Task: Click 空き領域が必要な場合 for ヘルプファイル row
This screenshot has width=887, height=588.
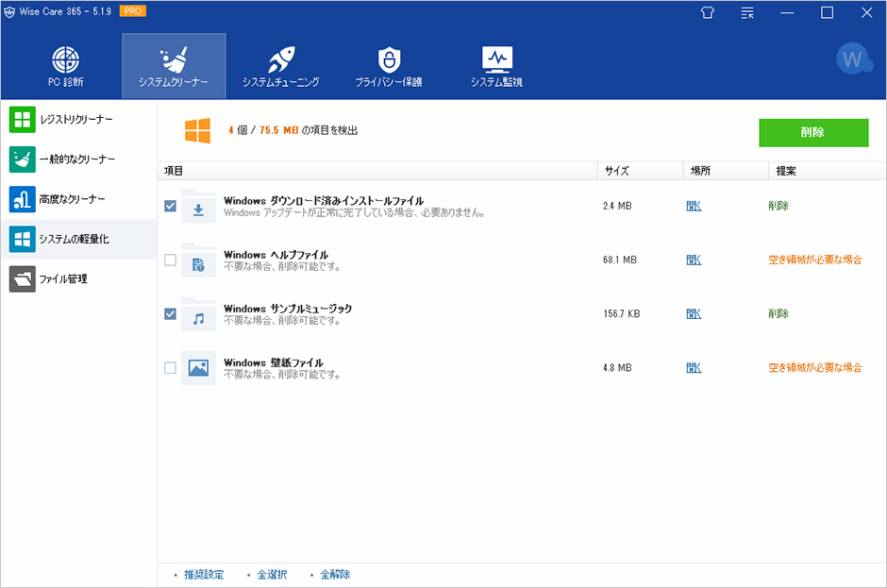Action: 815,260
